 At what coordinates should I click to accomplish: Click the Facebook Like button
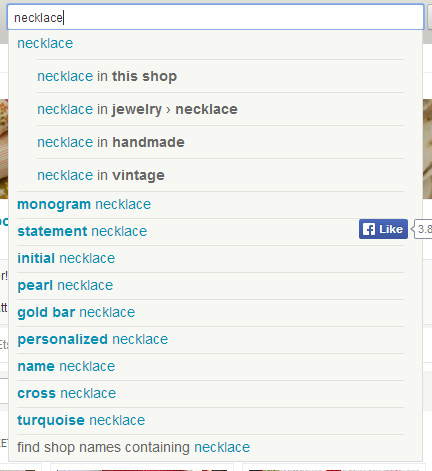coord(383,229)
